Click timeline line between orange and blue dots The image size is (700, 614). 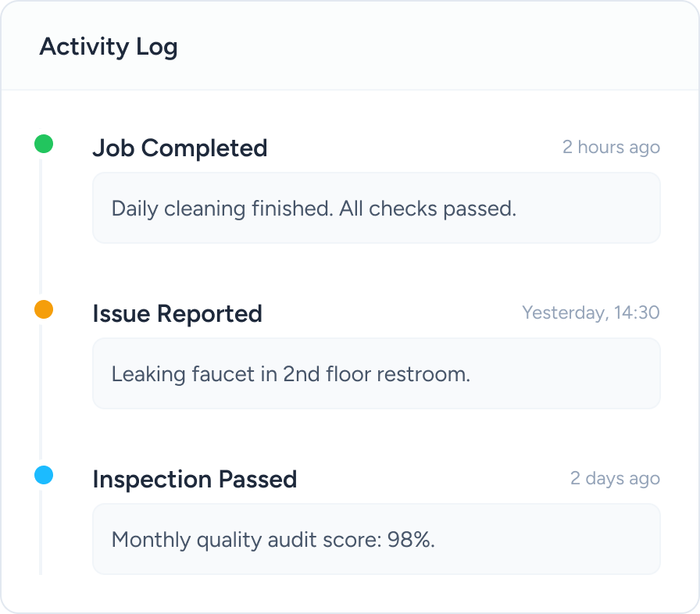41,392
